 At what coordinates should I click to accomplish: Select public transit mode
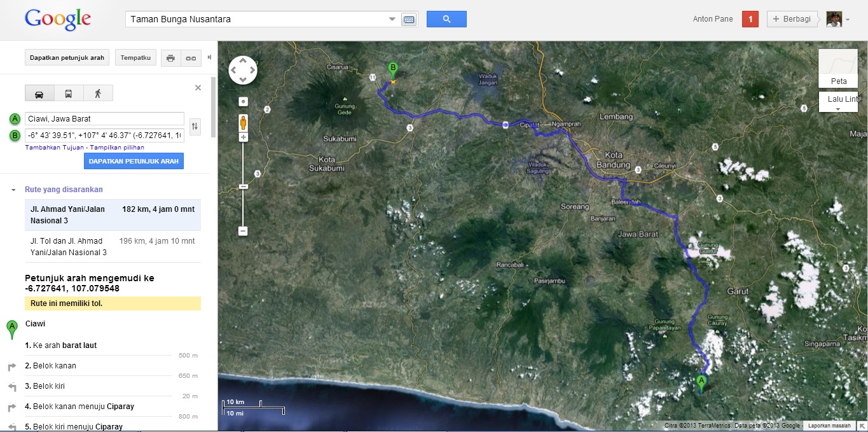(x=68, y=94)
